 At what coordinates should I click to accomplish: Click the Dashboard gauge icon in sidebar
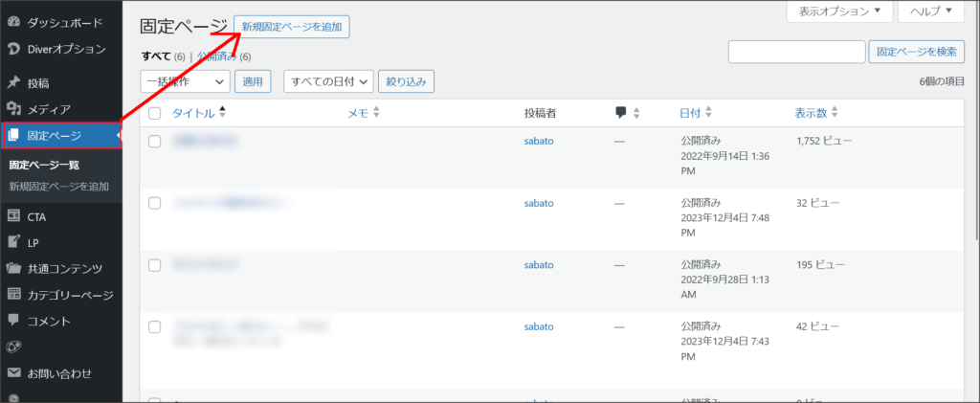pyautogui.click(x=13, y=23)
